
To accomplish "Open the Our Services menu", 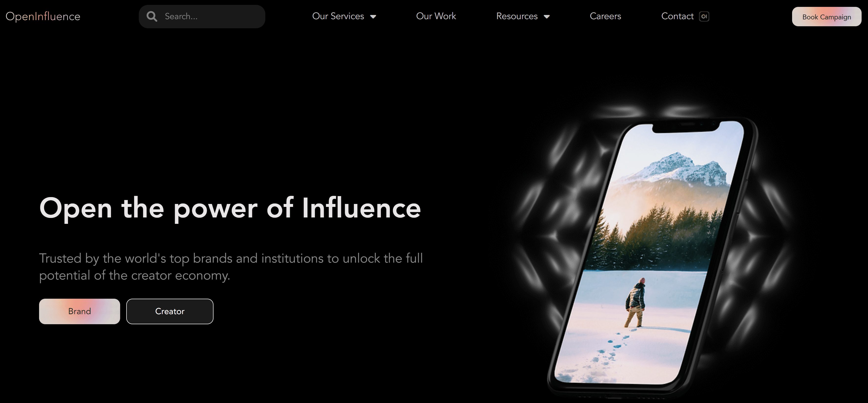I will [x=338, y=16].
